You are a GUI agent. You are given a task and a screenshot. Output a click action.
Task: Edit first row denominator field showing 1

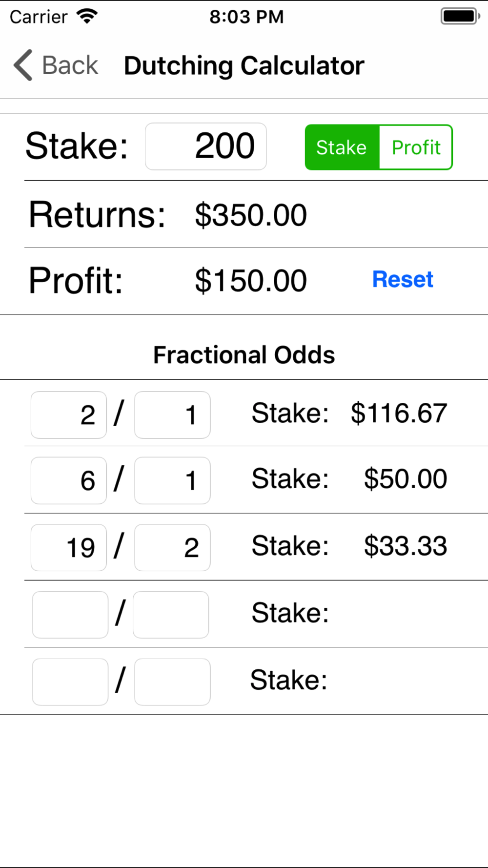click(x=172, y=415)
